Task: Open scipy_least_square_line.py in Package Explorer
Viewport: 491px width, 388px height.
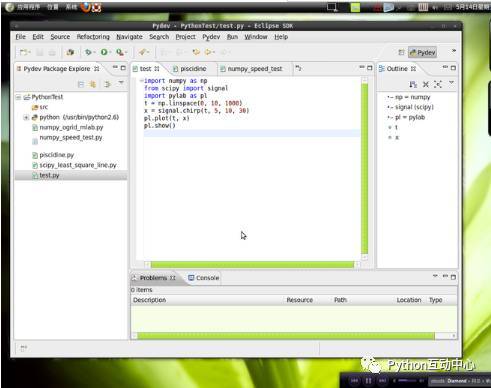Action: click(74, 165)
